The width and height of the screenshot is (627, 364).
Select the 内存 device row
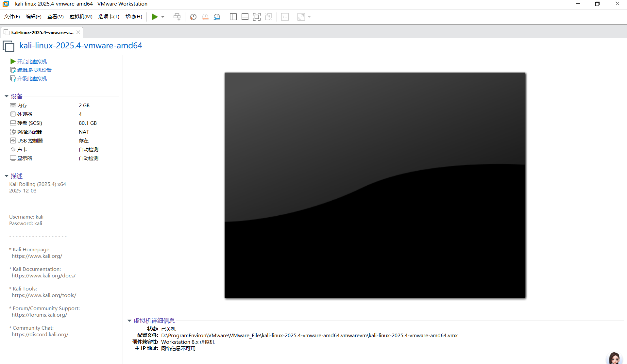click(x=64, y=105)
